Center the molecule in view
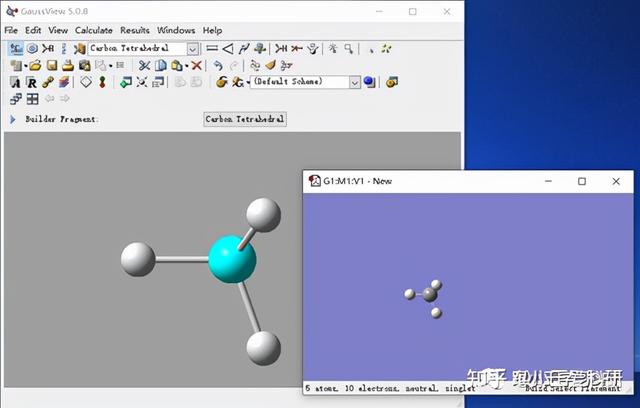Viewport: 640px width, 408px height. click(x=142, y=82)
